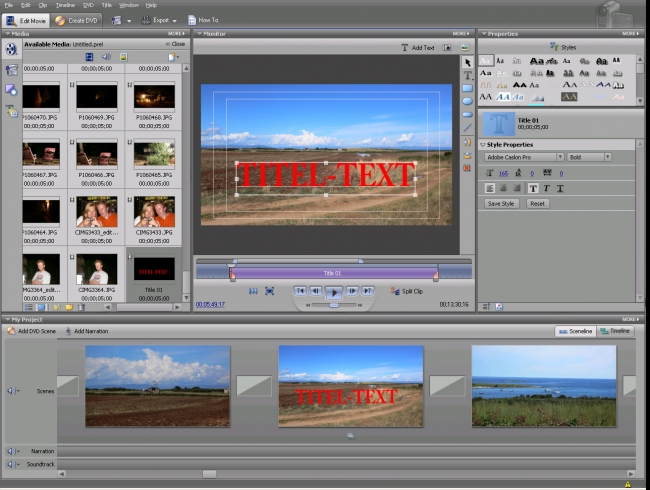Click the shuttle slider below playback controls
This screenshot has height=490, width=650.
pos(334,304)
